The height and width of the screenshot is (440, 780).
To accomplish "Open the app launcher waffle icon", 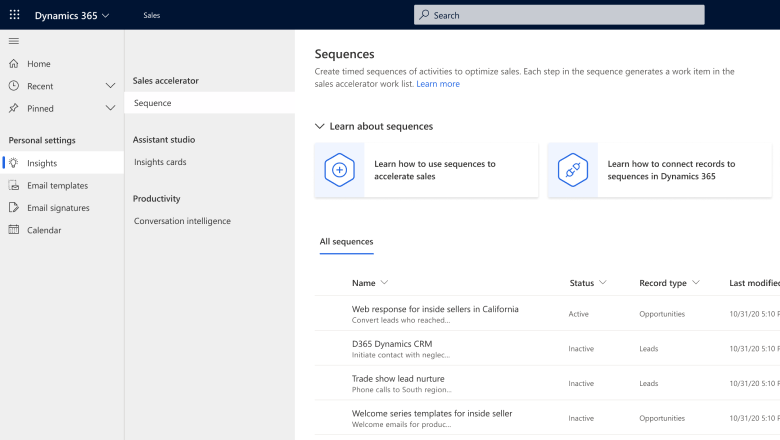I will [x=14, y=15].
